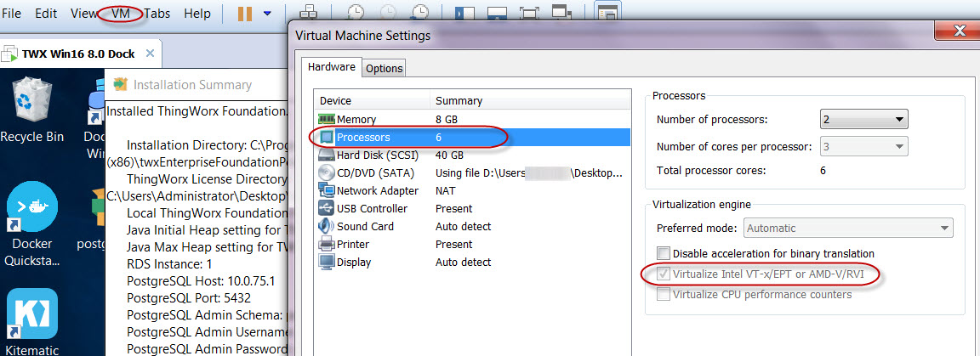Image resolution: width=980 pixels, height=356 pixels.
Task: Click the USB Controller icon
Action: pyautogui.click(x=327, y=209)
